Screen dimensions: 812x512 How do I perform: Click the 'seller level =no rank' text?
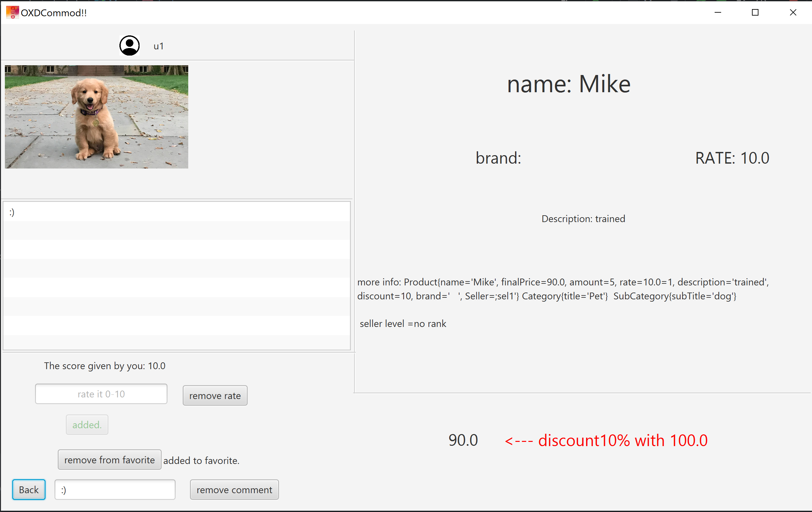pos(403,324)
